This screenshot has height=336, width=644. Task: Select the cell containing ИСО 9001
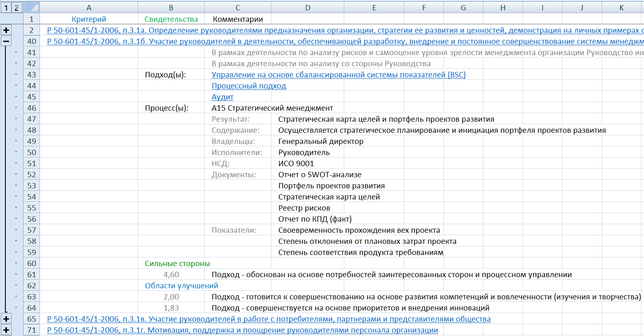point(296,164)
